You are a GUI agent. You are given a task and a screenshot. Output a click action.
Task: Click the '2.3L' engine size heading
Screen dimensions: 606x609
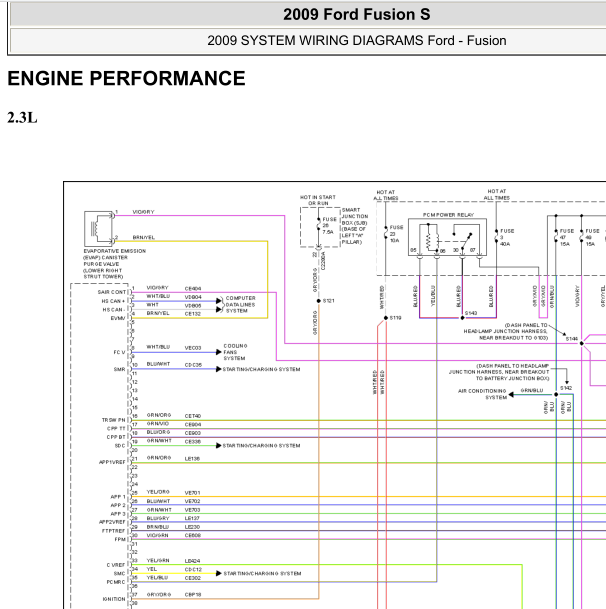click(x=22, y=118)
